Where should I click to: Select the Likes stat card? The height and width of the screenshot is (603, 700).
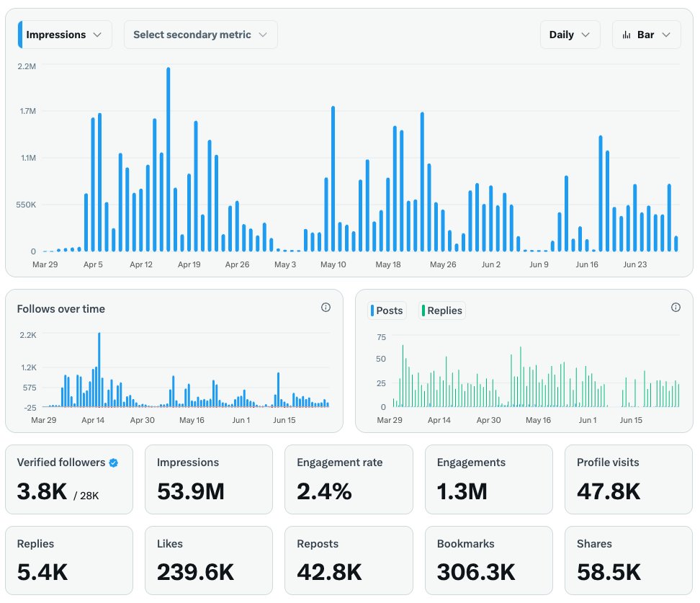pos(209,560)
